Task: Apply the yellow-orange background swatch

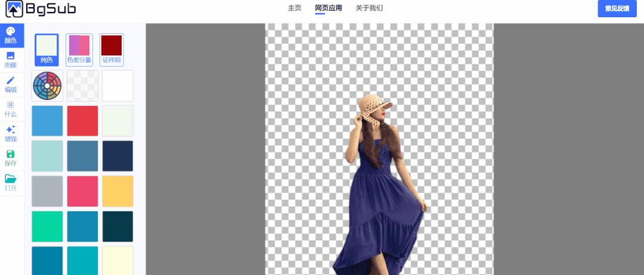Action: [117, 191]
